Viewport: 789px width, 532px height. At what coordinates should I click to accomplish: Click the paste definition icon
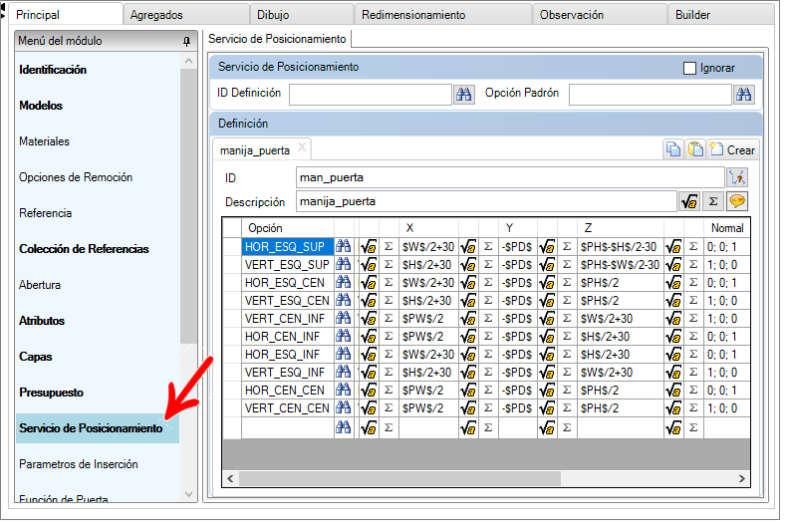695,149
